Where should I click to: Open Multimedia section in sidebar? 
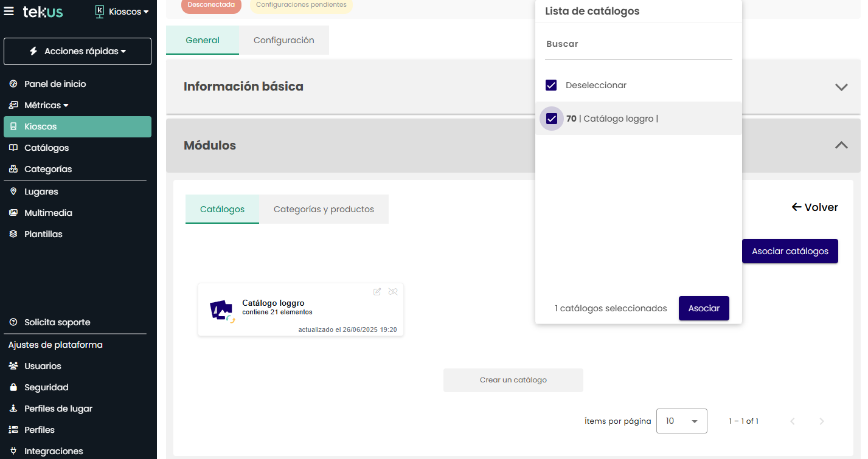coord(48,213)
